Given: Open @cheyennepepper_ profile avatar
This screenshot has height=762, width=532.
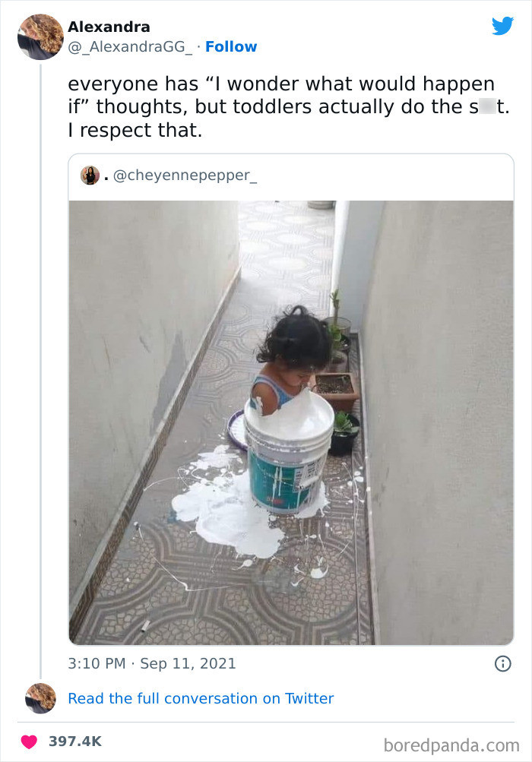Looking at the screenshot, I should tap(90, 175).
